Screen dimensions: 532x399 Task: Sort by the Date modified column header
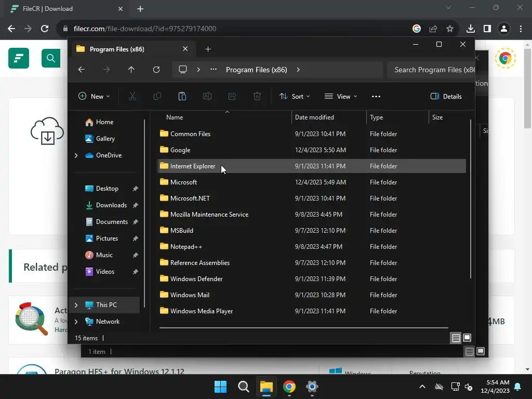[328, 117]
